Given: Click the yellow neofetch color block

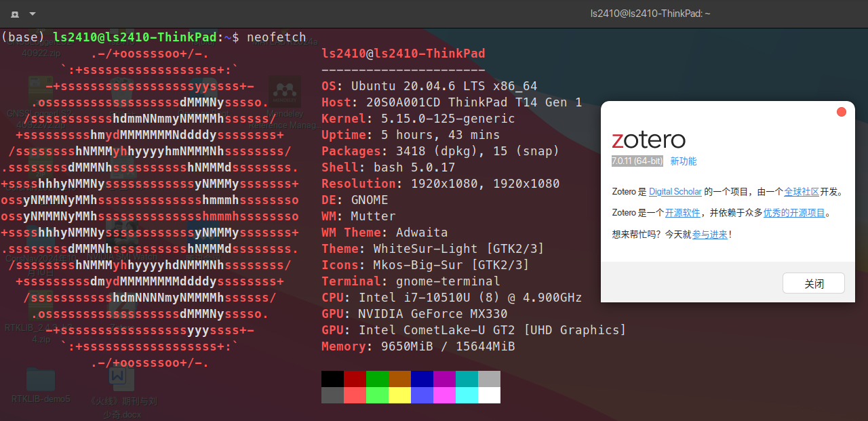Looking at the screenshot, I should click(399, 395).
